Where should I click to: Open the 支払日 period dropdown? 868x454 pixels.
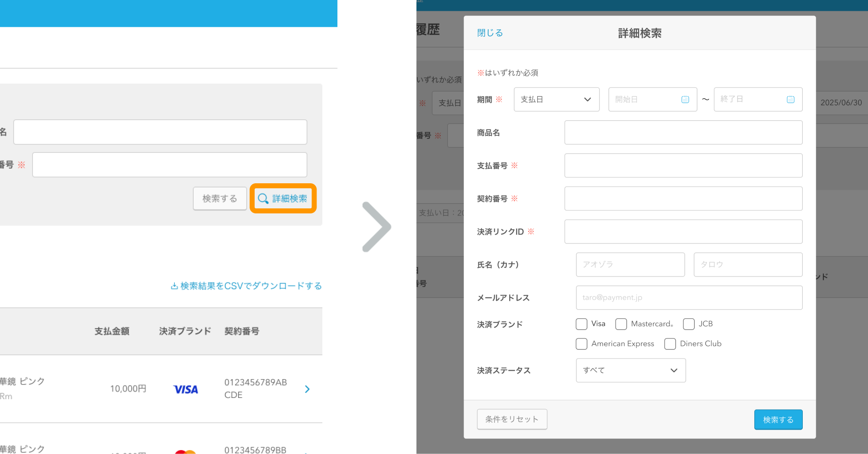tap(556, 99)
